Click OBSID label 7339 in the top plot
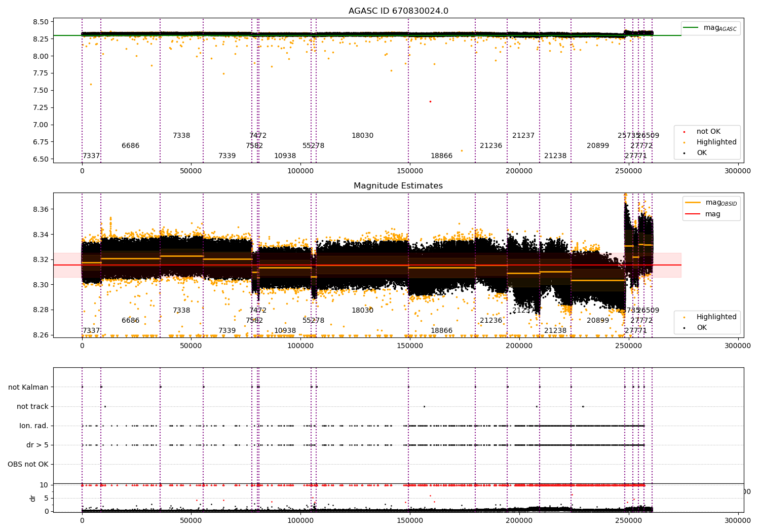 tap(227, 156)
